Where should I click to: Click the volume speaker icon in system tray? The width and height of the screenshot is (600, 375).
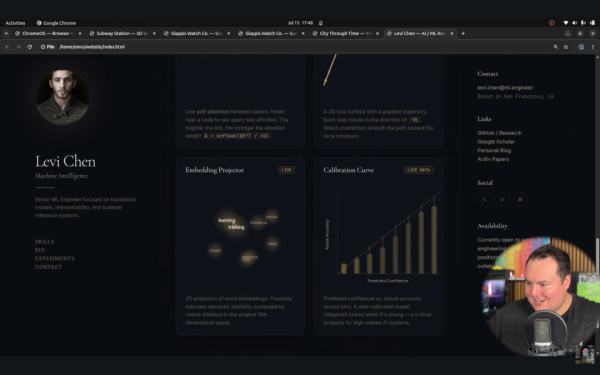[x=574, y=23]
